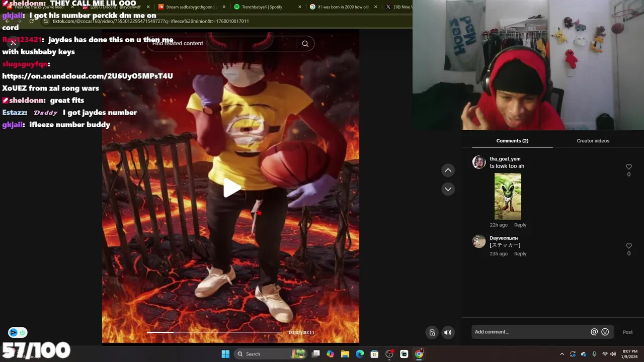Open the alien image in tha_goat_yum's comment
This screenshot has width=644, height=362.
click(508, 197)
